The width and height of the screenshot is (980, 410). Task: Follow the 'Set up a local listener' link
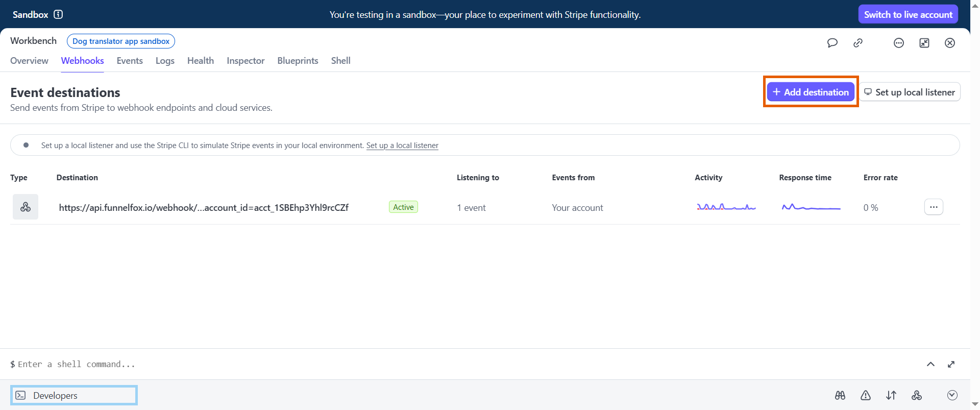(x=402, y=146)
